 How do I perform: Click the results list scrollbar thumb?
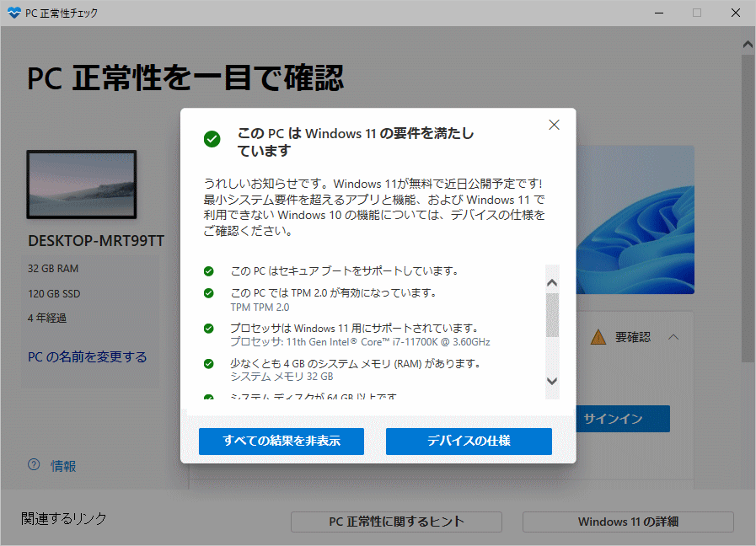[x=552, y=315]
